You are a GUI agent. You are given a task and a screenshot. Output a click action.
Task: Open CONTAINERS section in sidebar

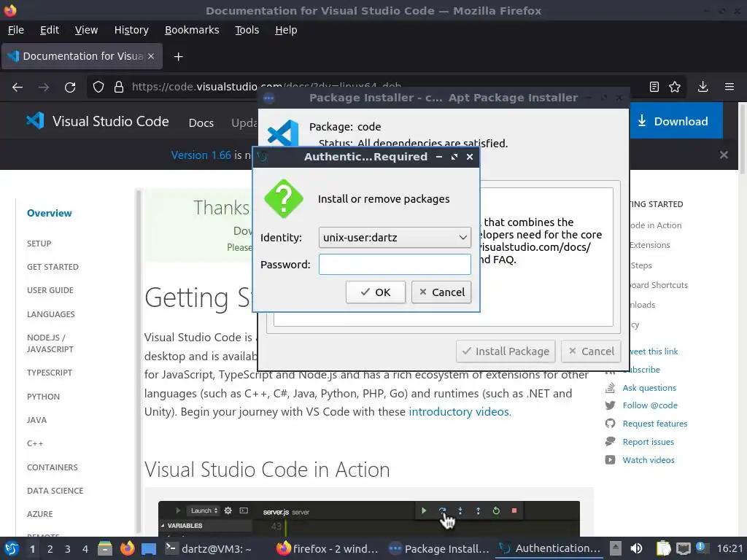pyautogui.click(x=52, y=467)
